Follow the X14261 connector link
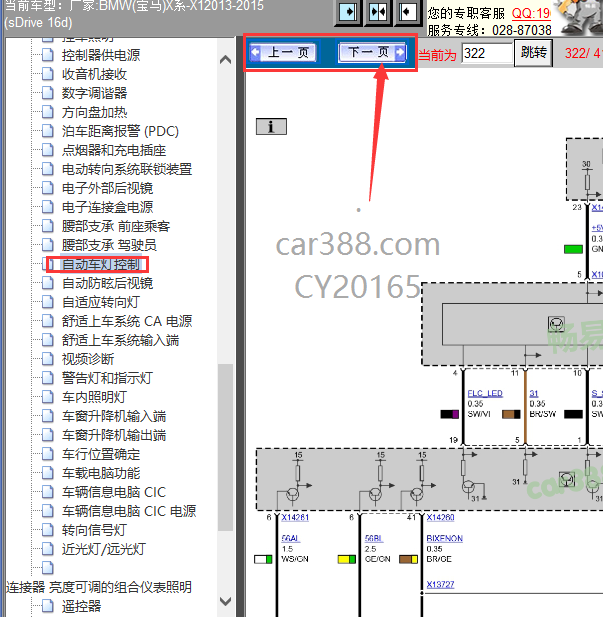This screenshot has height=617, width=603. click(295, 517)
